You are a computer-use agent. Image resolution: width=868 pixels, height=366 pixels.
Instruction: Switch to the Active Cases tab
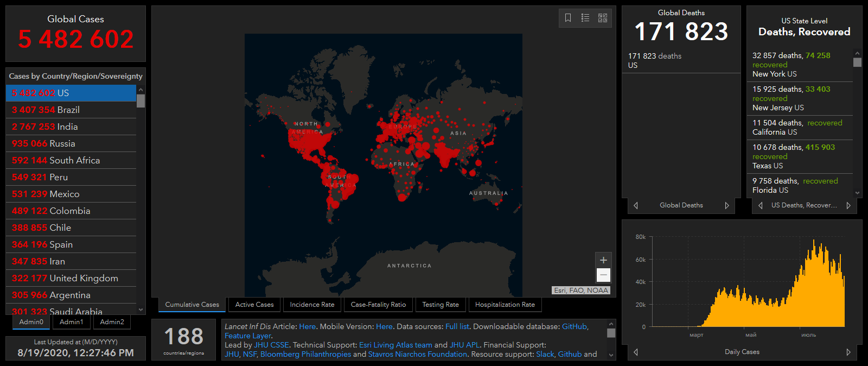pos(254,305)
